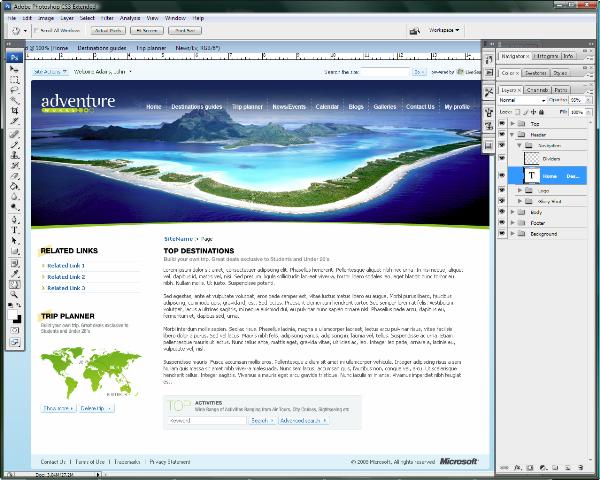The height and width of the screenshot is (480, 600).
Task: Click the Opacity value field
Action: (x=577, y=100)
